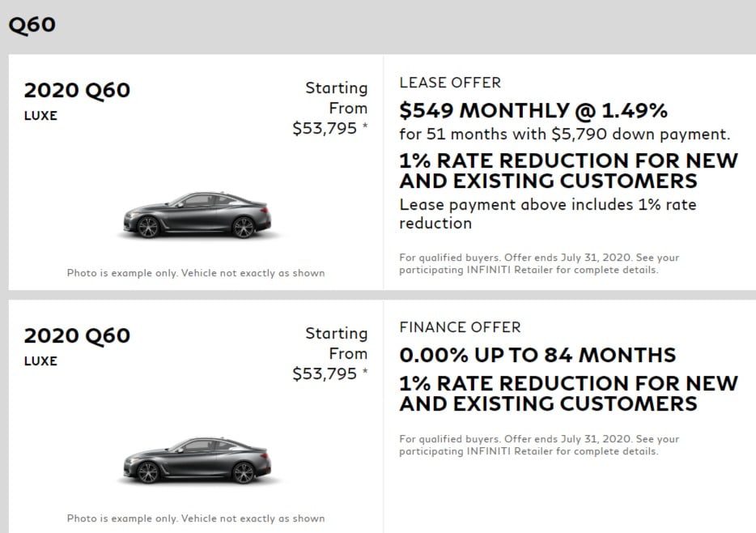
Task: Click the 51 months down payment line
Action: 565,134
